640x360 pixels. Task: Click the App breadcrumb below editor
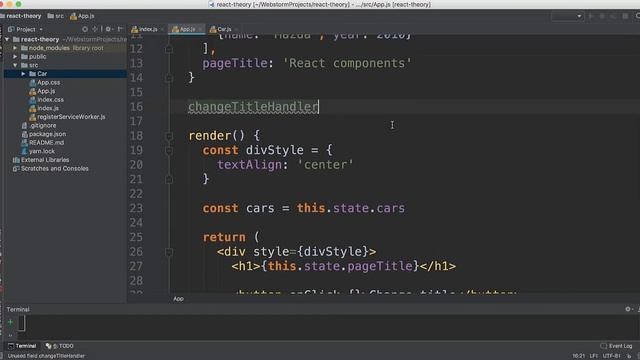[178, 299]
